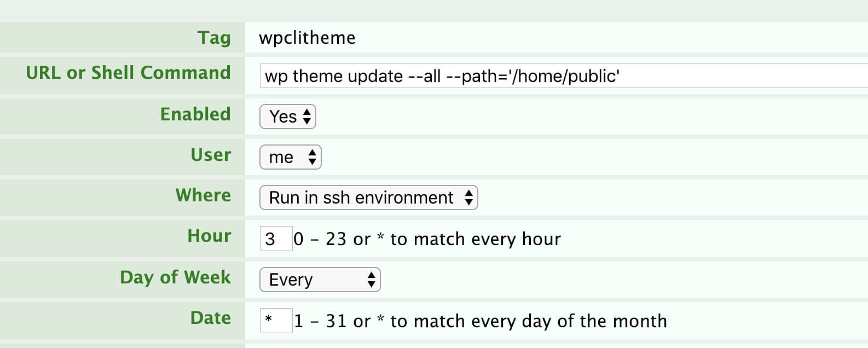Click the URL or Shell Command label
The image size is (868, 348).
tap(128, 73)
